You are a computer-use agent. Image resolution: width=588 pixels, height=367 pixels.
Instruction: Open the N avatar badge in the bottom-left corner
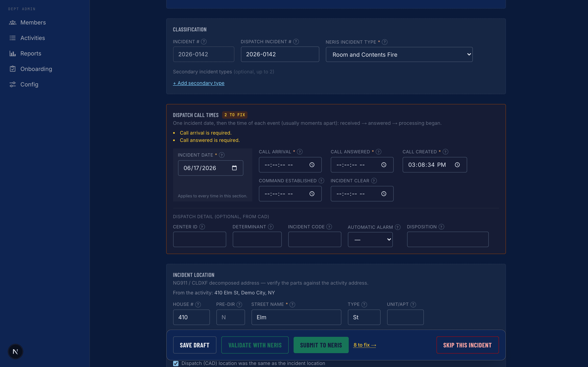[15, 352]
